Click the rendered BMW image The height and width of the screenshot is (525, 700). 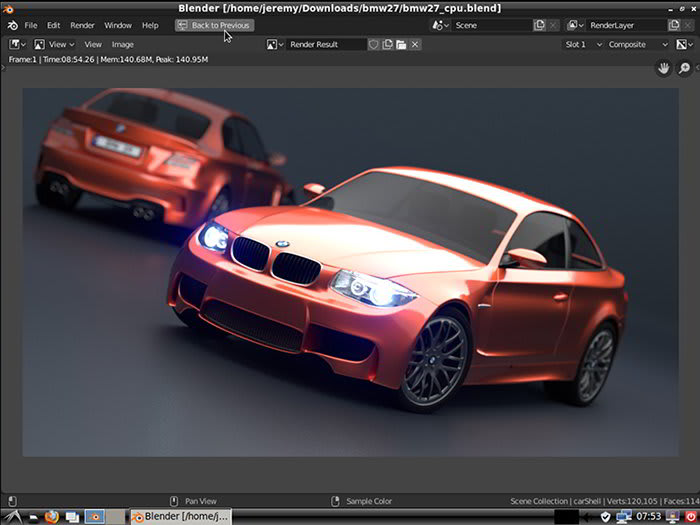click(350, 272)
